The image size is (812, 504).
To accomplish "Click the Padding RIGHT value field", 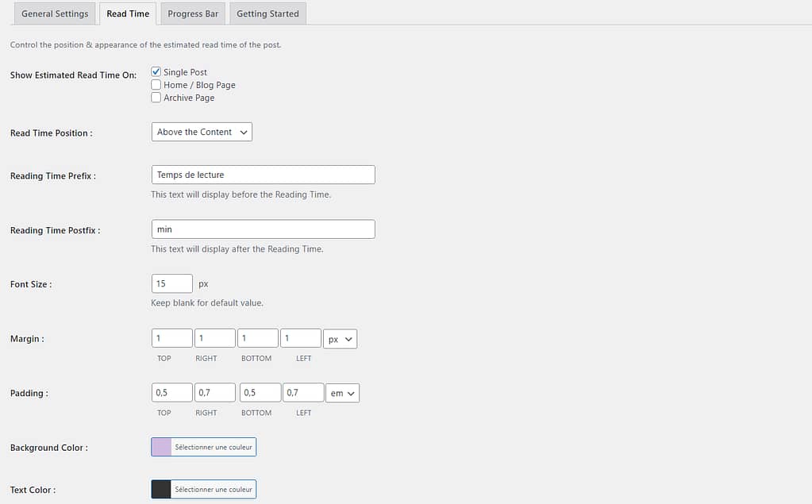I will (214, 393).
